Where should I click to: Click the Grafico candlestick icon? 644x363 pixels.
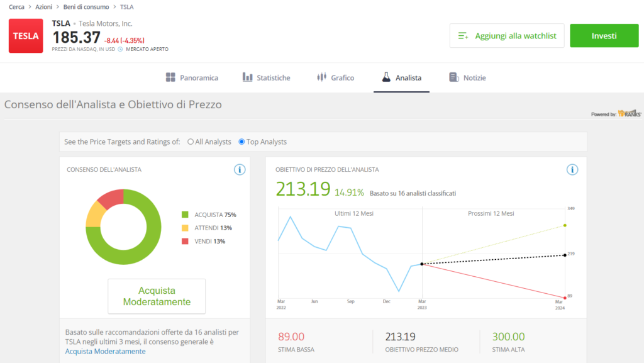pyautogui.click(x=321, y=77)
